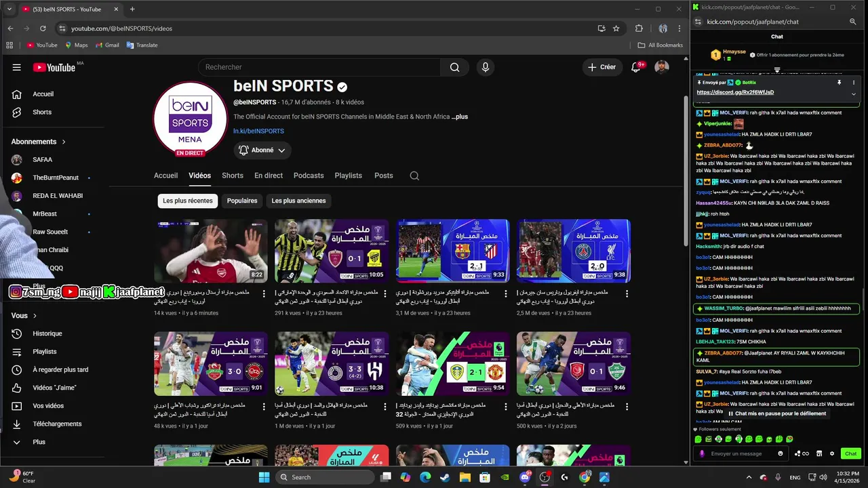Image resolution: width=868 pixels, height=488 pixels.
Task: Open the ln.ki/beINSPORTS channel link
Action: [x=258, y=131]
